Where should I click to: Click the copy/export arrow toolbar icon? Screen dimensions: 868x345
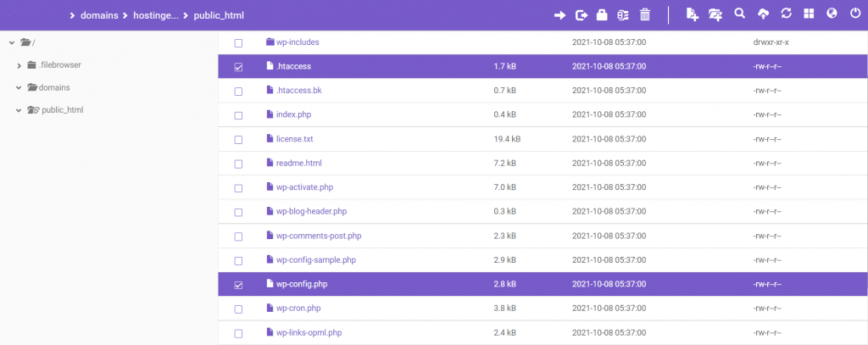click(581, 15)
